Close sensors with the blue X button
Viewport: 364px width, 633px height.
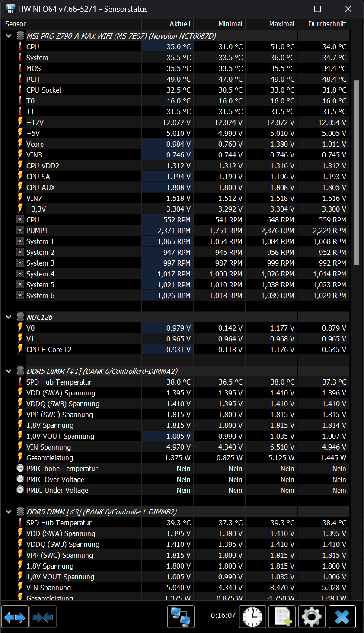point(342,617)
